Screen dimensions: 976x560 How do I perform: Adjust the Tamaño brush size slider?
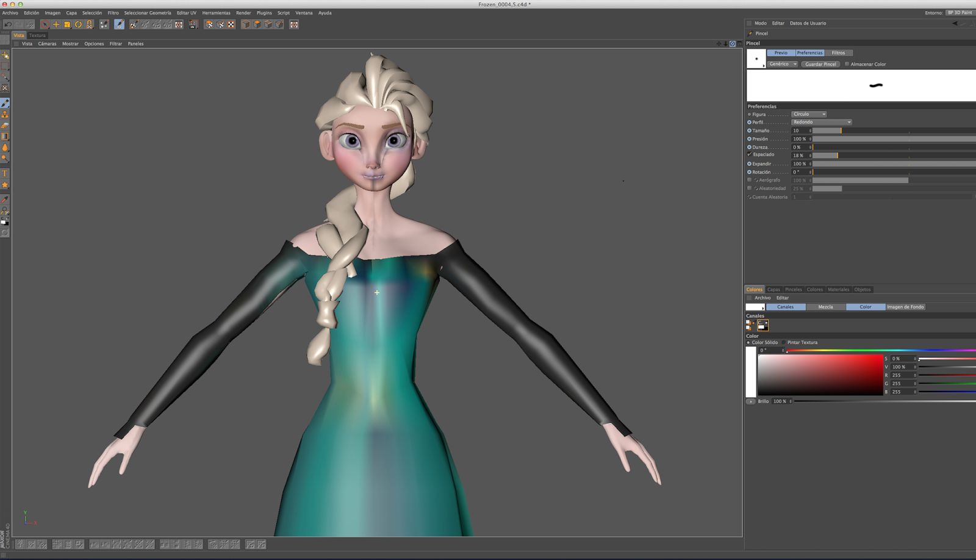click(894, 131)
